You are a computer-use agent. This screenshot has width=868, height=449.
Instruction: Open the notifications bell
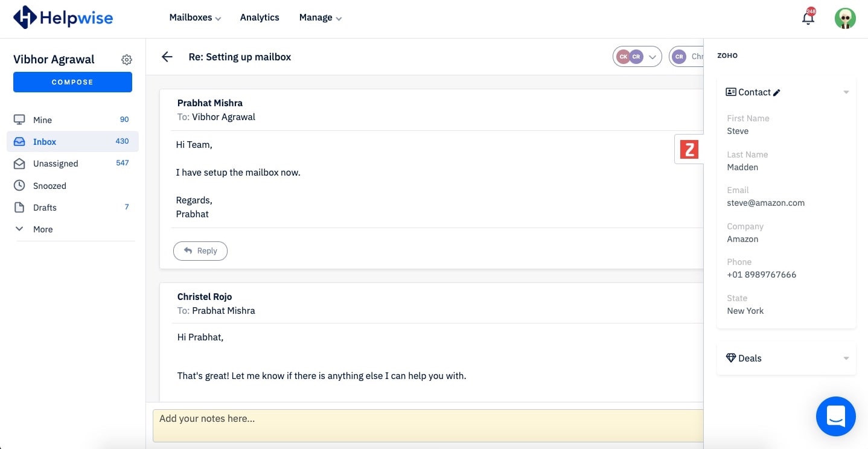coord(808,18)
